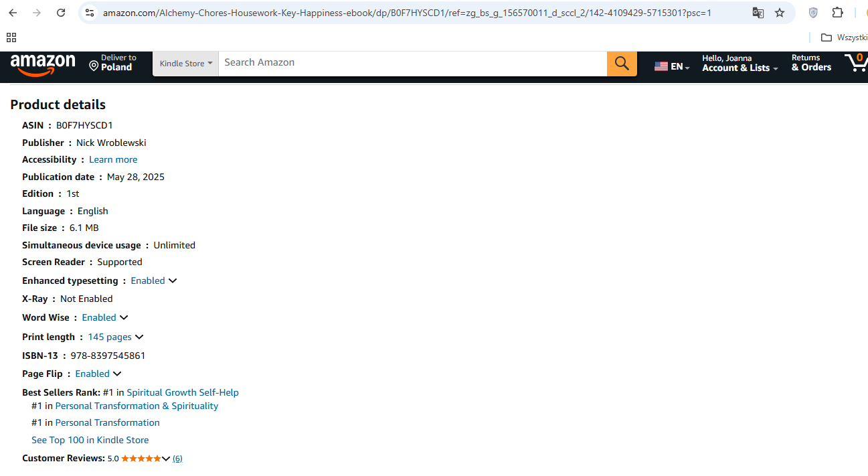The width and height of the screenshot is (868, 476).
Task: Open site information icon in address bar
Action: click(x=90, y=13)
